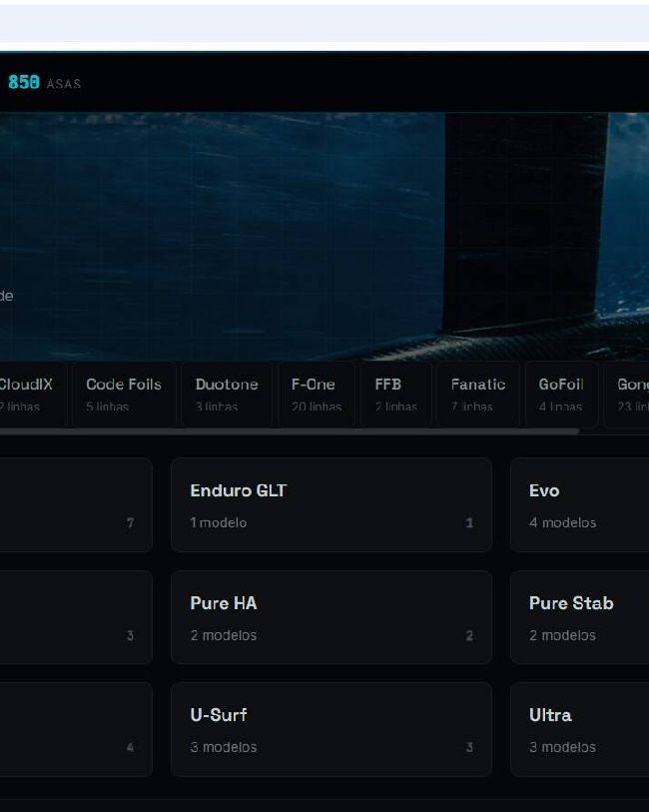649x812 pixels.
Task: Select the Duotone brand chip
Action: (x=227, y=395)
